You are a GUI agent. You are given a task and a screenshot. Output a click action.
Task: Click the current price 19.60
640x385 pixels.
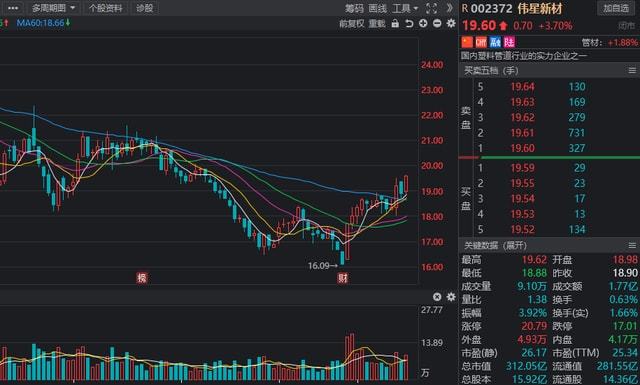coord(479,26)
